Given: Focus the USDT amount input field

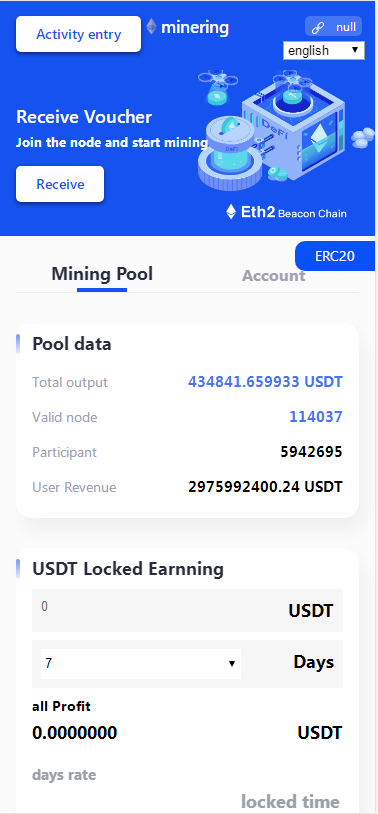Looking at the screenshot, I should (x=187, y=610).
